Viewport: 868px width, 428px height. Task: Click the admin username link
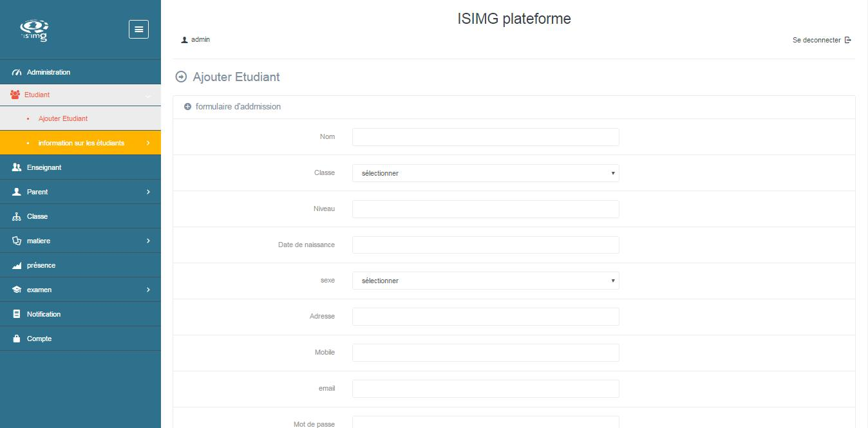(x=200, y=40)
